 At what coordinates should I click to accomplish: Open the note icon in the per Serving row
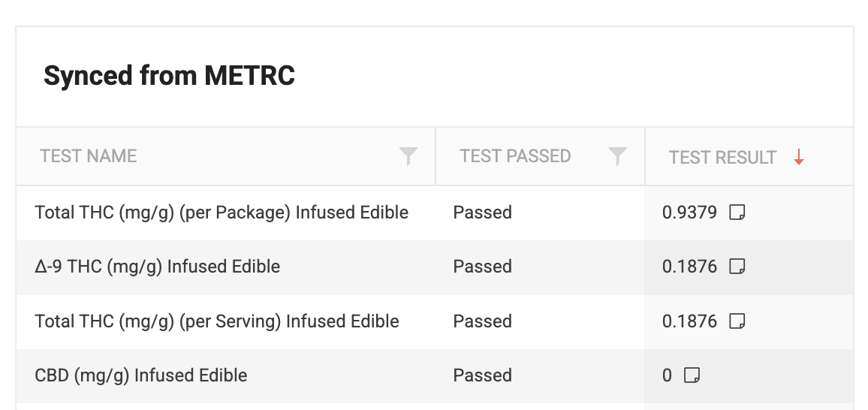[737, 321]
